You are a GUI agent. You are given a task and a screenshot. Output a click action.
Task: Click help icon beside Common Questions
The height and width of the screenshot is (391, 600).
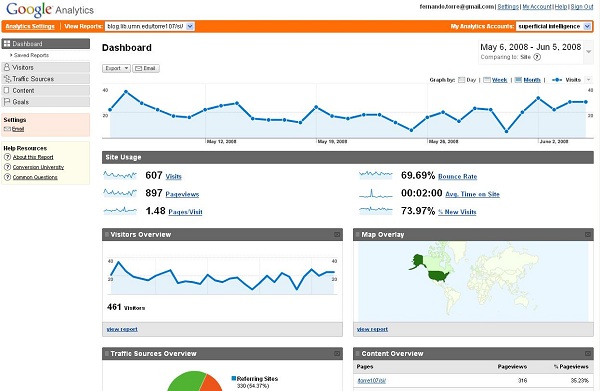coord(7,177)
